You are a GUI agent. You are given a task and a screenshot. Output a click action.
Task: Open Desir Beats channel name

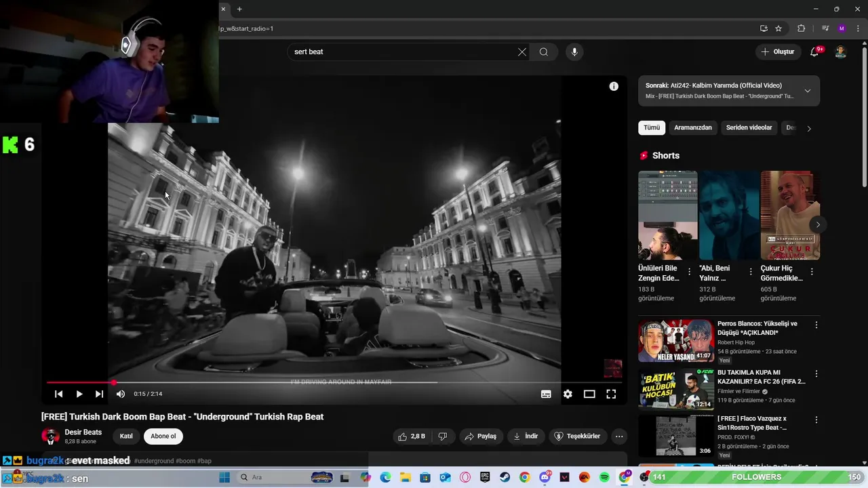83,432
